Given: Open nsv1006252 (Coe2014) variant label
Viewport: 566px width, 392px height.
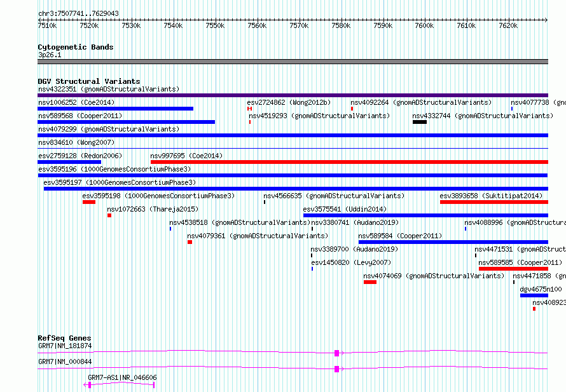Looking at the screenshot, I should click(x=76, y=102).
